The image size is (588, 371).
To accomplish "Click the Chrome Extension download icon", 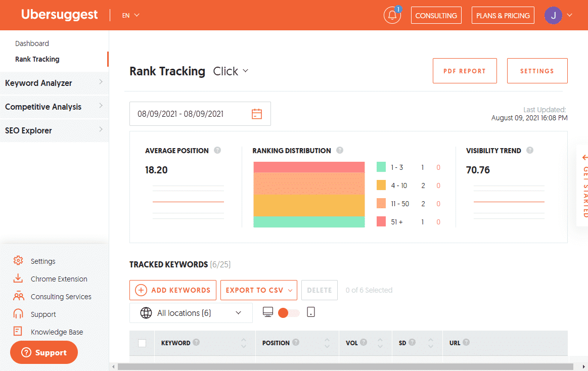I will pyautogui.click(x=18, y=278).
